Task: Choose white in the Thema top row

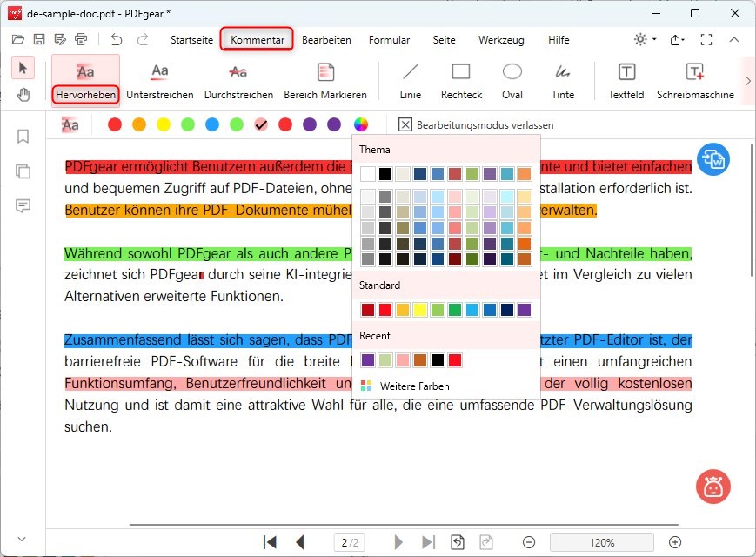Action: tap(368, 173)
